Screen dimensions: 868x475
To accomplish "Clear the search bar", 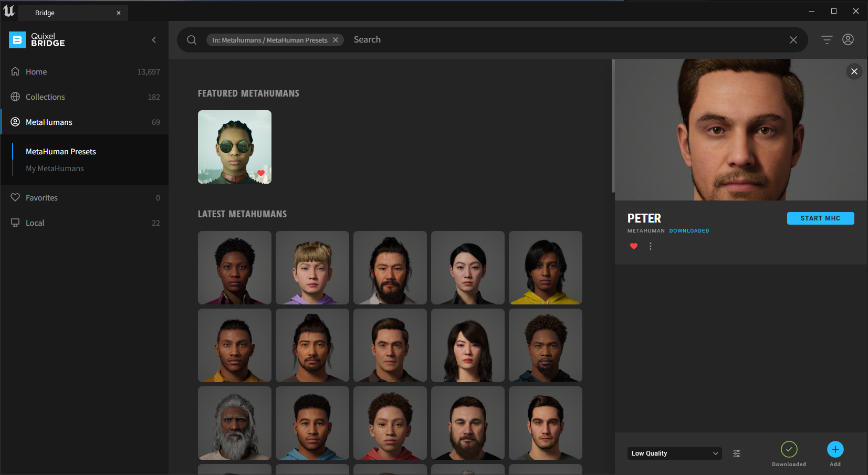I will click(793, 40).
